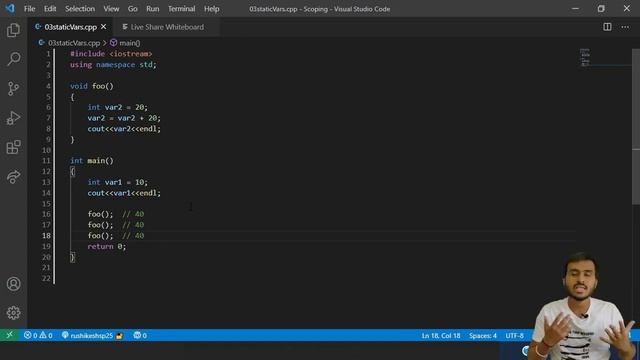Screen dimensions: 640x360
Task: Click '#include <iostream>' on line 1
Action: click(x=111, y=54)
